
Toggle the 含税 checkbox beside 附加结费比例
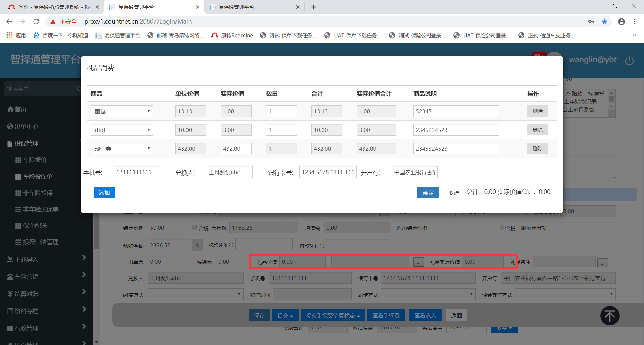(x=502, y=227)
